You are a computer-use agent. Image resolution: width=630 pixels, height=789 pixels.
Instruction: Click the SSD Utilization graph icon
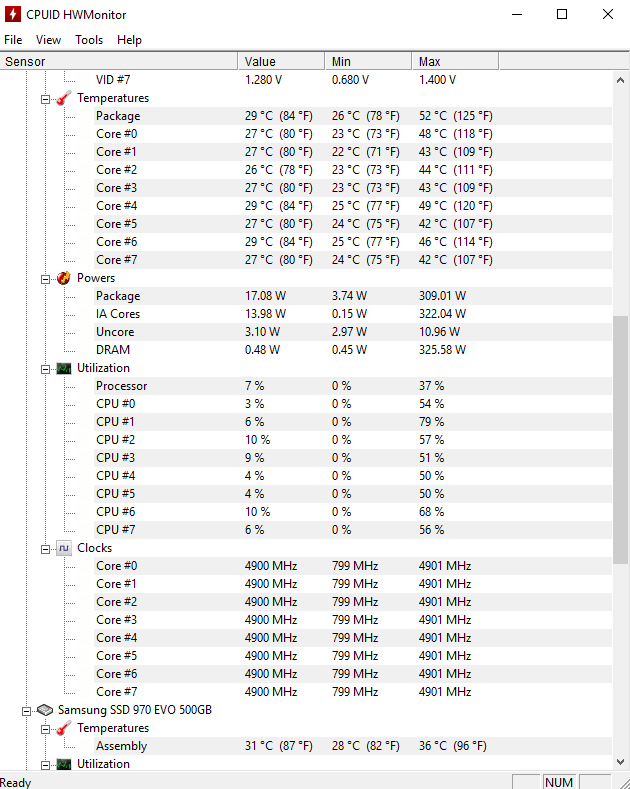(x=63, y=764)
